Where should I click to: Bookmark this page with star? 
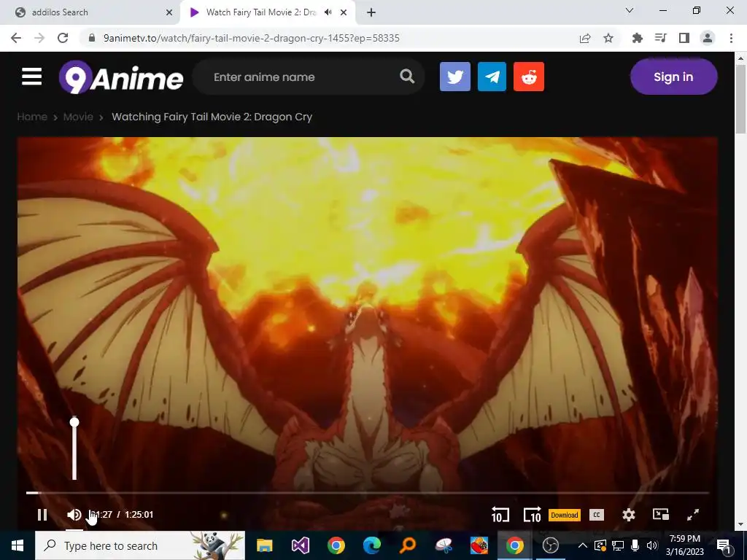point(608,38)
